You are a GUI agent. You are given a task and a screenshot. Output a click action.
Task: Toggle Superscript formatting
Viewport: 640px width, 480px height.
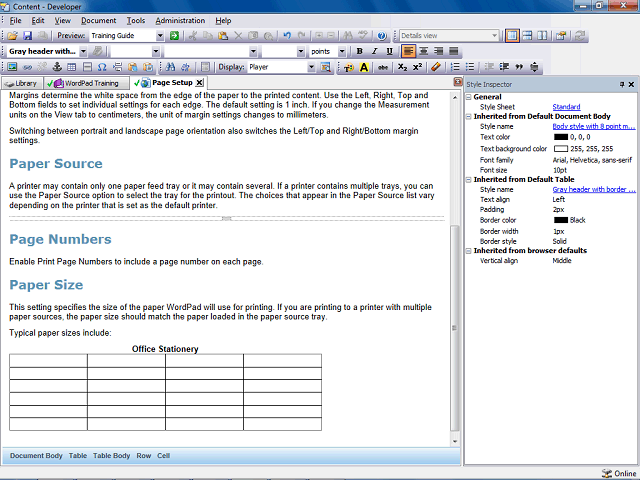[417, 67]
